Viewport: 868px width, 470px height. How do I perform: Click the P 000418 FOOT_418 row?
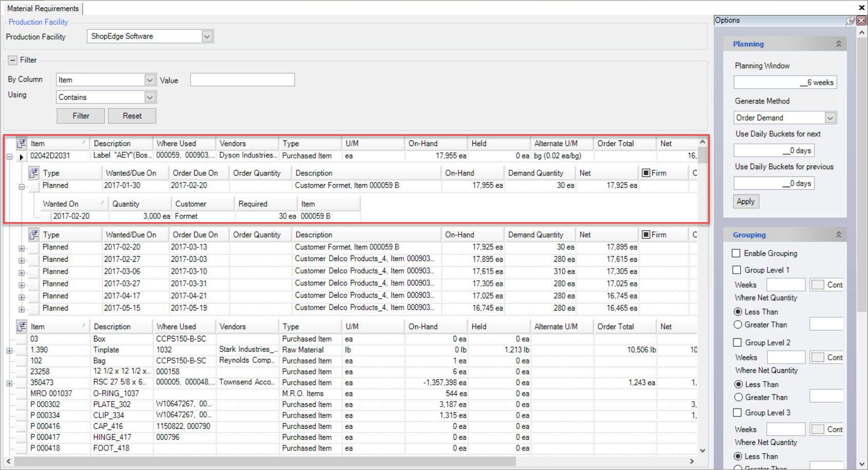click(356, 448)
